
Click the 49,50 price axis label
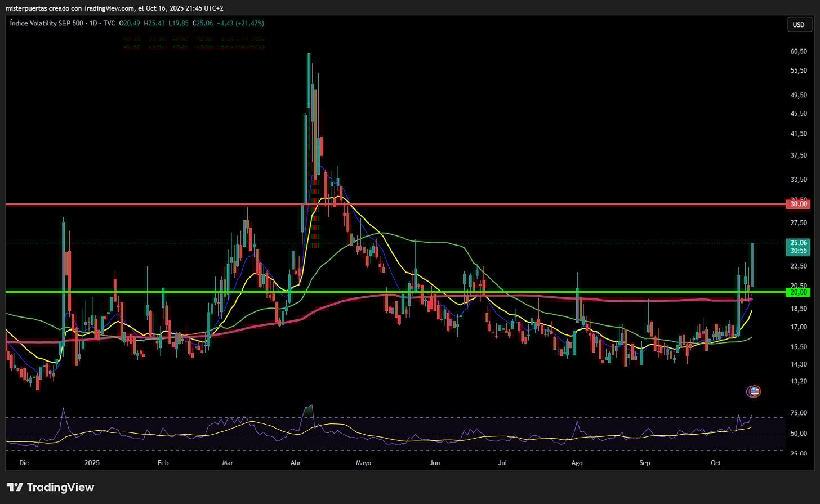pyautogui.click(x=799, y=95)
